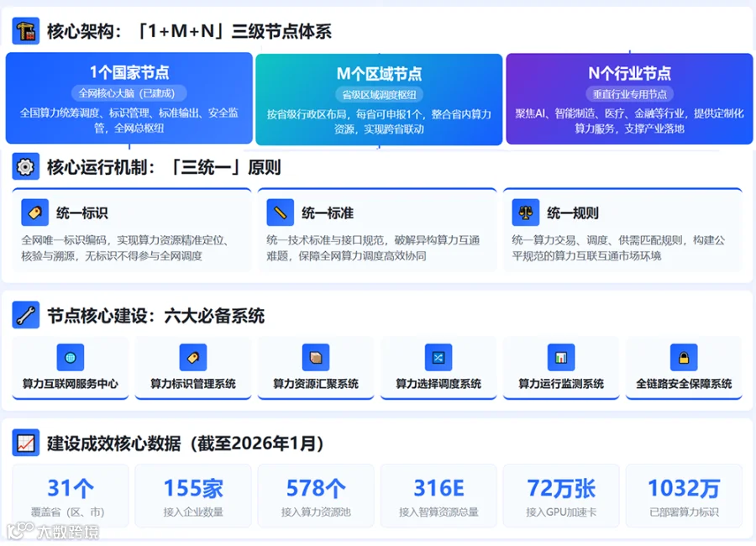Select the N个行业节点 purple card
This screenshot has width=756, height=546.
coord(629,99)
